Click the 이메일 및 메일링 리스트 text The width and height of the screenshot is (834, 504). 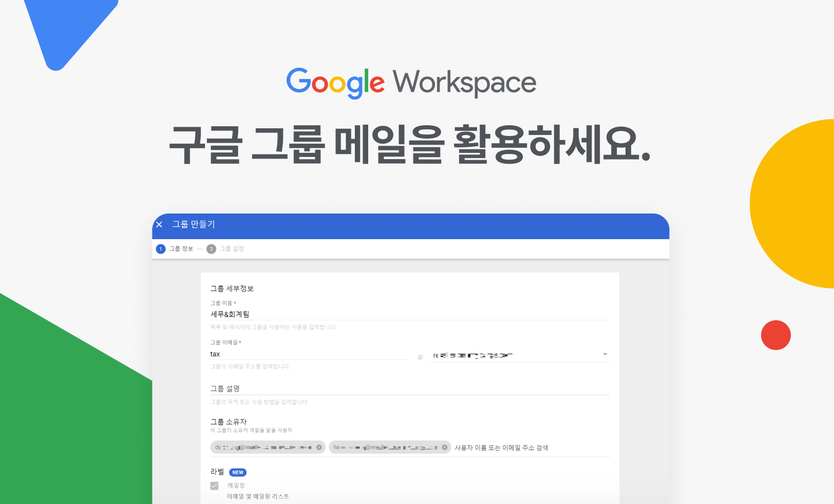[258, 496]
